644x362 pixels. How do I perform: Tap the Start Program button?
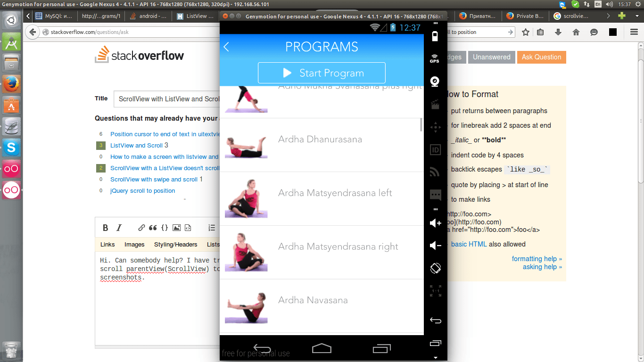(x=322, y=73)
